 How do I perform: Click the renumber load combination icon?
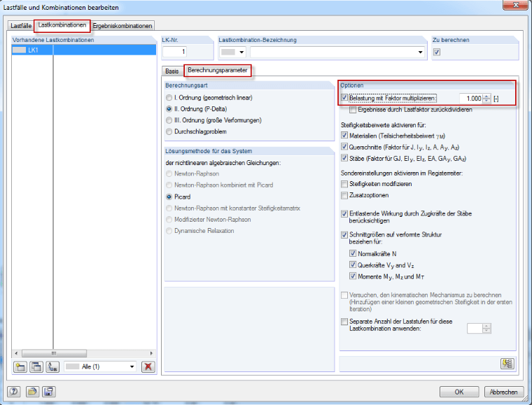pyautogui.click(x=52, y=367)
